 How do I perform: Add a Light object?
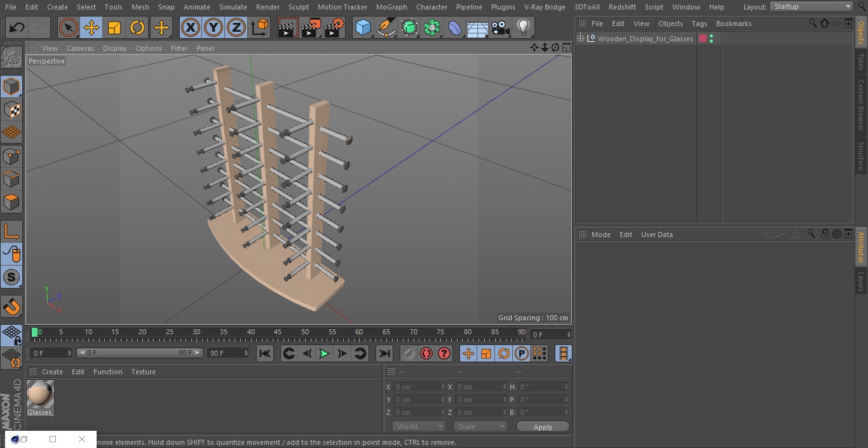tap(523, 27)
